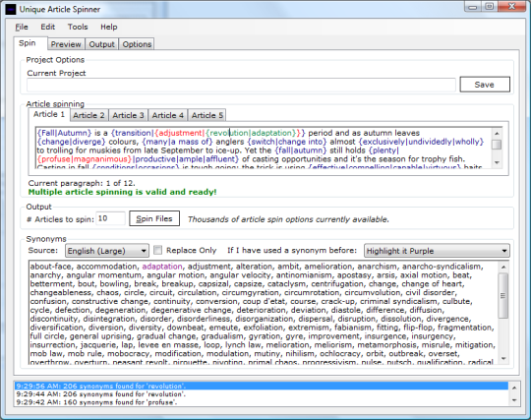Open the Help menu
Screen dimensions: 531x420
pos(109,27)
